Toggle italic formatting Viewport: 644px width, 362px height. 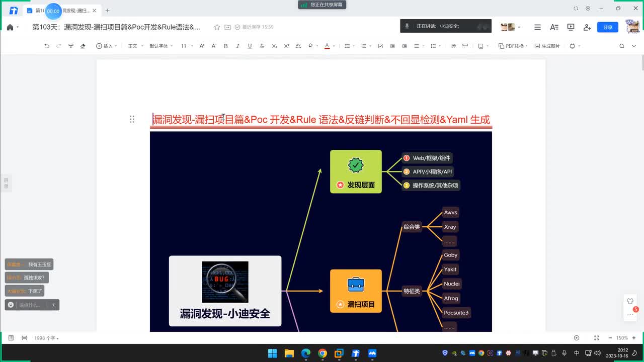tap(238, 46)
